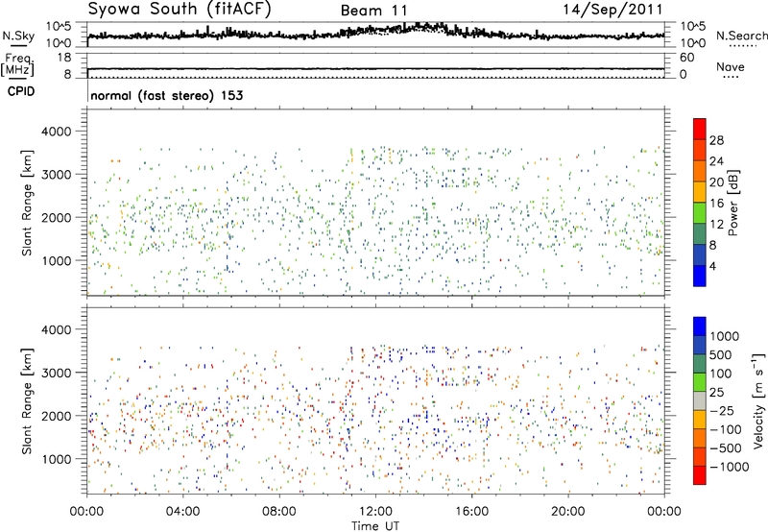Click the '20:00' time axis label
768x532 pixels.
567,512
